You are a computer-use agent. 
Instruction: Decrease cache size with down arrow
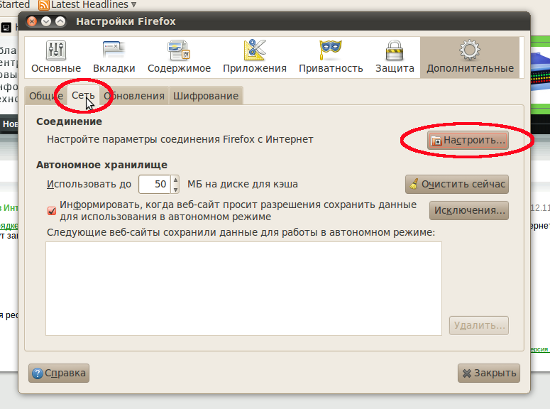click(x=175, y=189)
